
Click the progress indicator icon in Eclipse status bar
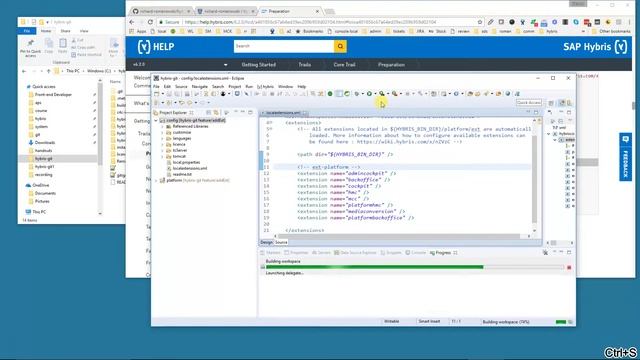pos(570,322)
